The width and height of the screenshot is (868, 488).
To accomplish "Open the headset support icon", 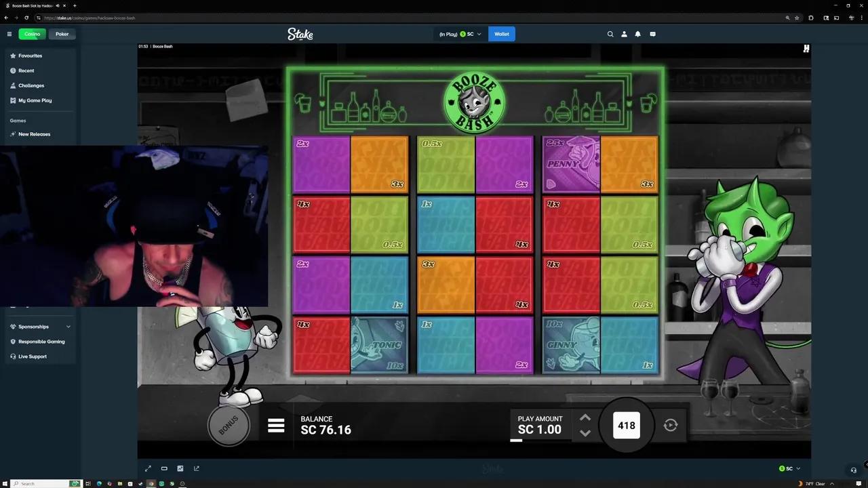I will pyautogui.click(x=853, y=470).
